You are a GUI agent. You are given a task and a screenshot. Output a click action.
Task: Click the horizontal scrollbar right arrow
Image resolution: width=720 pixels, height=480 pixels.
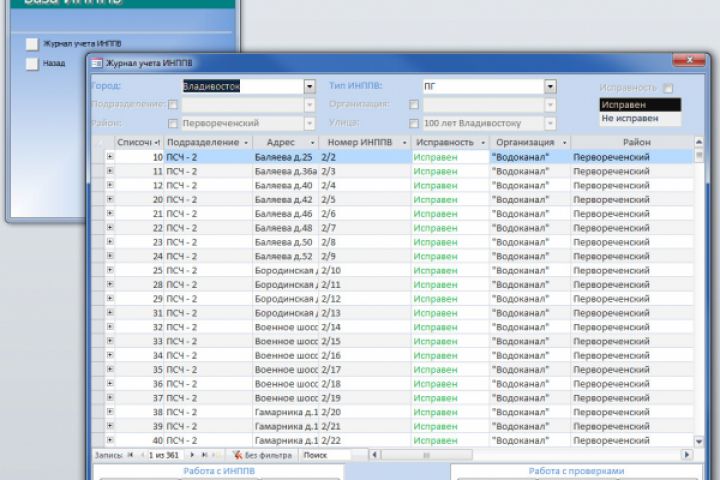click(x=686, y=455)
